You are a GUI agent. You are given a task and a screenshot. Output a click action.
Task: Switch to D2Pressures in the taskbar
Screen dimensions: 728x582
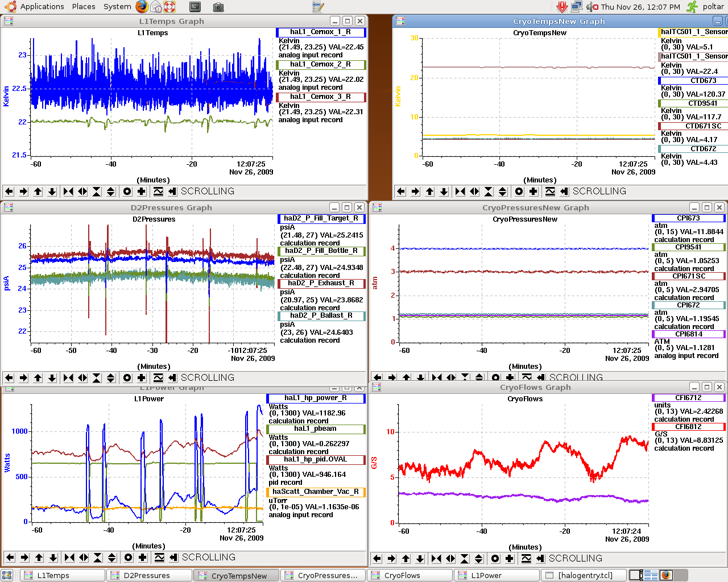click(150, 575)
